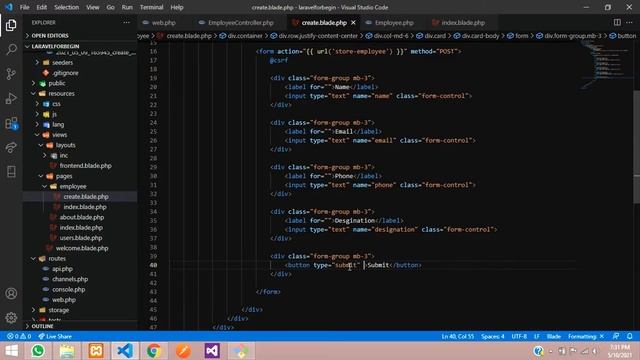Collapse the employee folder

coord(73,186)
